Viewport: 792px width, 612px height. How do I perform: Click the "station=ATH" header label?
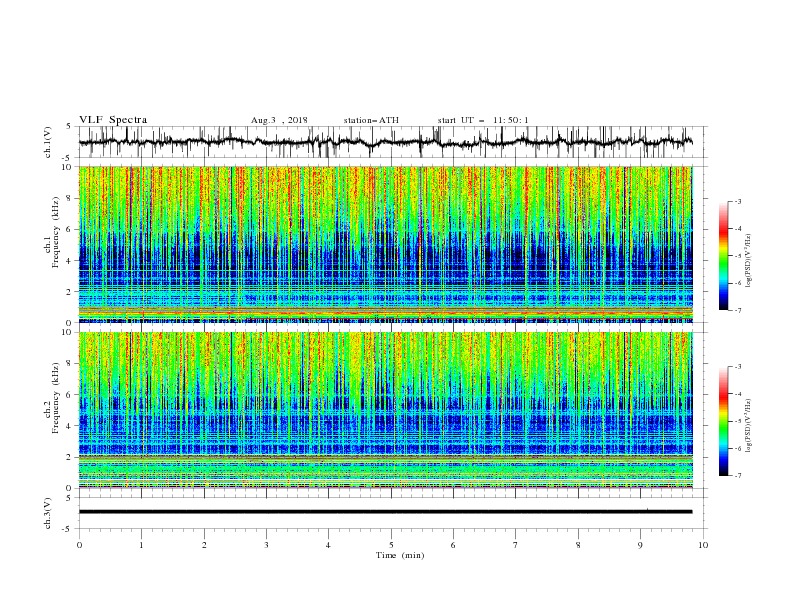point(371,120)
